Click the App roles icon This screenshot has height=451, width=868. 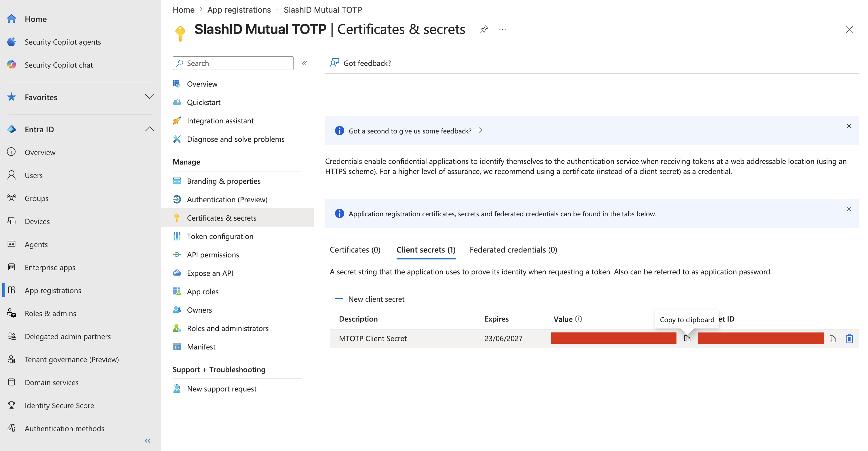[x=177, y=291]
